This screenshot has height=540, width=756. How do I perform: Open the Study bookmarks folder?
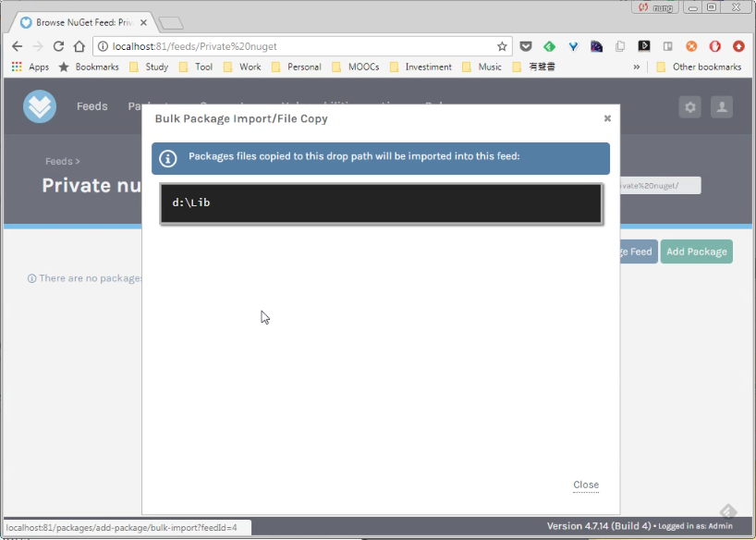pyautogui.click(x=149, y=67)
